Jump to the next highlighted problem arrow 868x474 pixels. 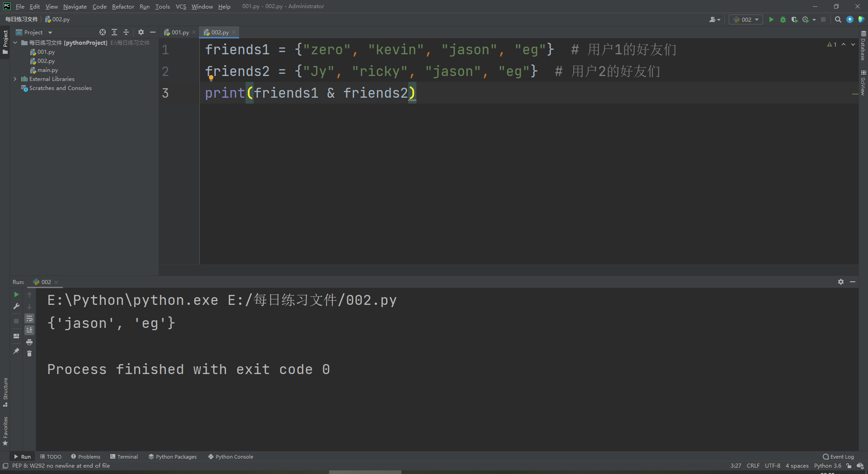pyautogui.click(x=853, y=44)
